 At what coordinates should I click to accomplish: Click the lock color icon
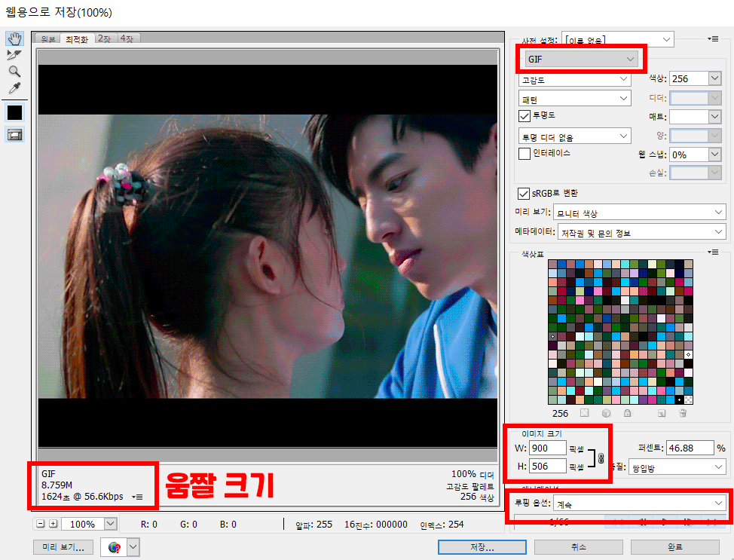point(627,413)
